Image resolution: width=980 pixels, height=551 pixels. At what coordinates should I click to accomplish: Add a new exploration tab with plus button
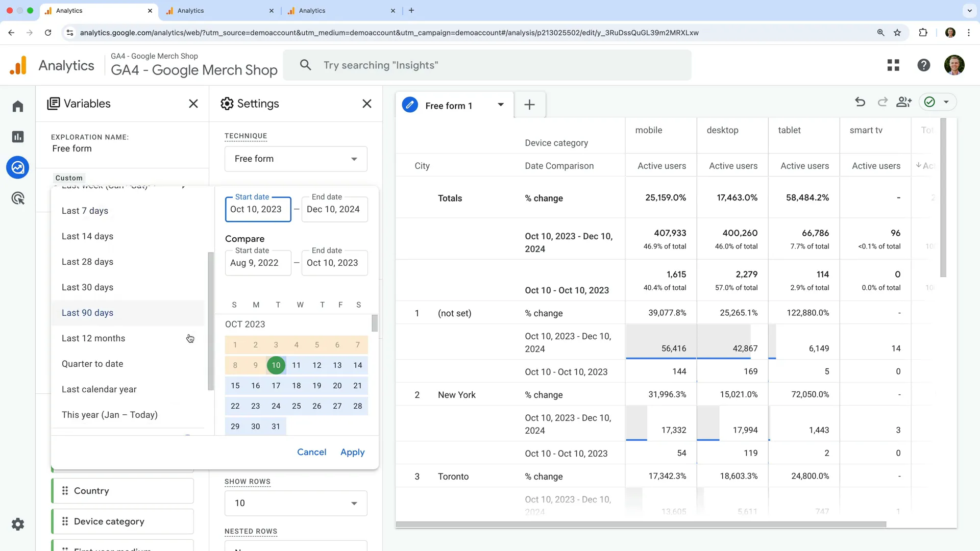click(x=529, y=105)
